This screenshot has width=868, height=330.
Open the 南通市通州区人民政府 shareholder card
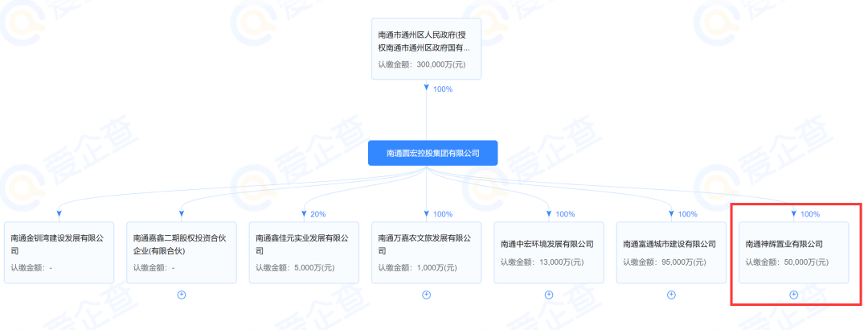pyautogui.click(x=426, y=48)
